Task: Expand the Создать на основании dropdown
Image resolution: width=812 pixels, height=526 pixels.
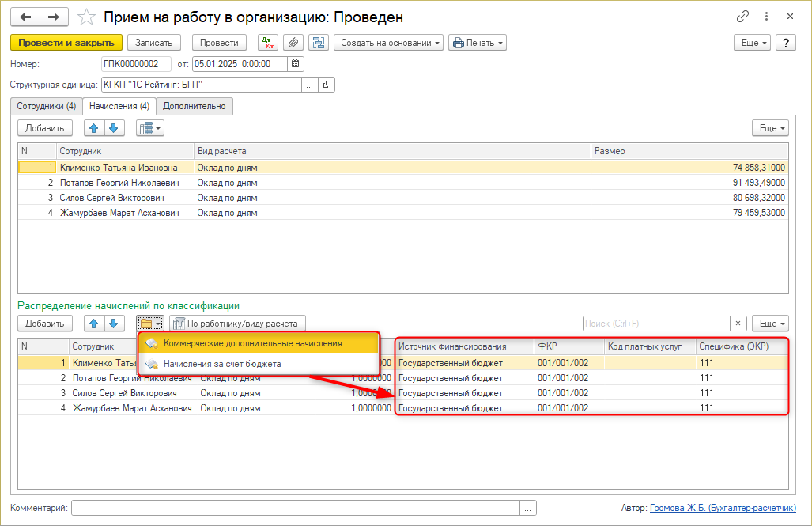Action: [x=388, y=43]
